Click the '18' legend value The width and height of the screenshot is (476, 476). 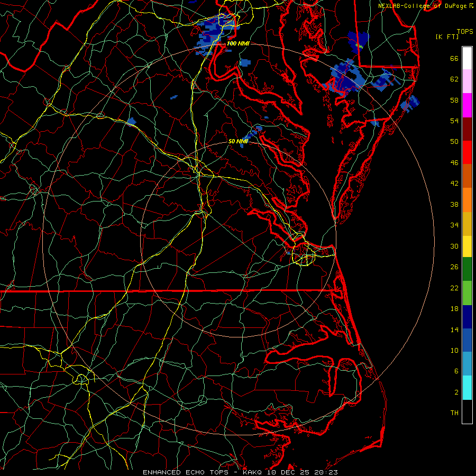pos(454,309)
